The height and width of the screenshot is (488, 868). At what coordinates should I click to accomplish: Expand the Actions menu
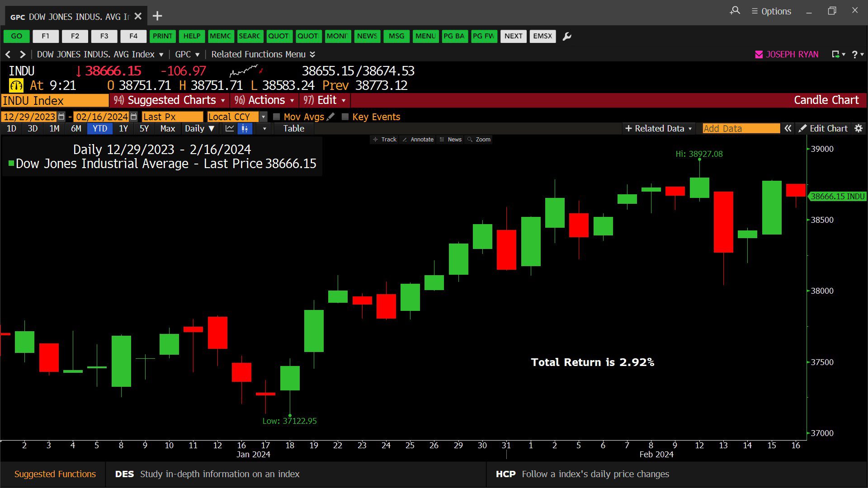[x=264, y=100]
